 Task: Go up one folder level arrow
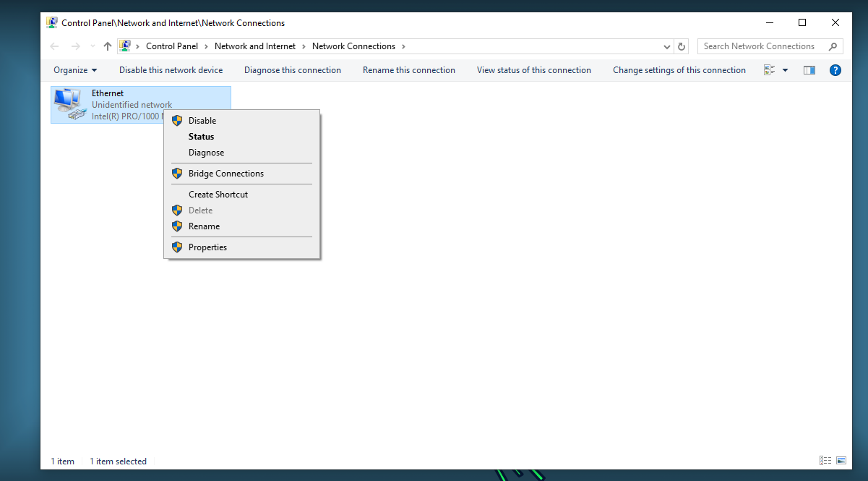click(108, 46)
